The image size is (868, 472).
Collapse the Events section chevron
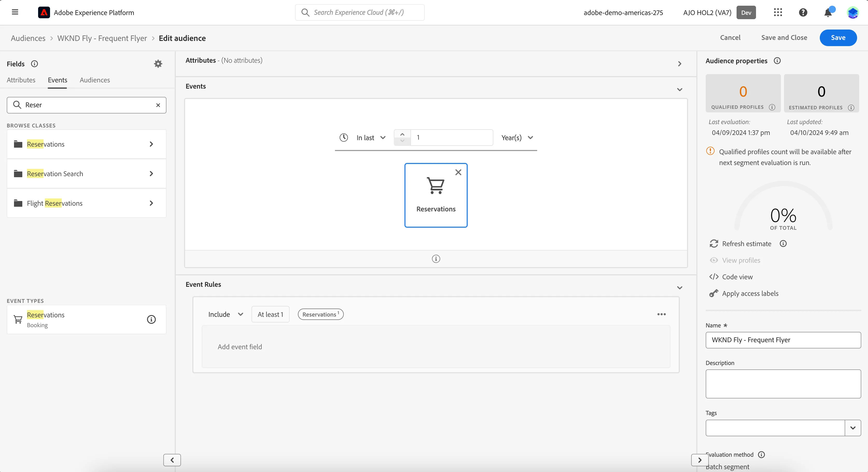point(680,90)
